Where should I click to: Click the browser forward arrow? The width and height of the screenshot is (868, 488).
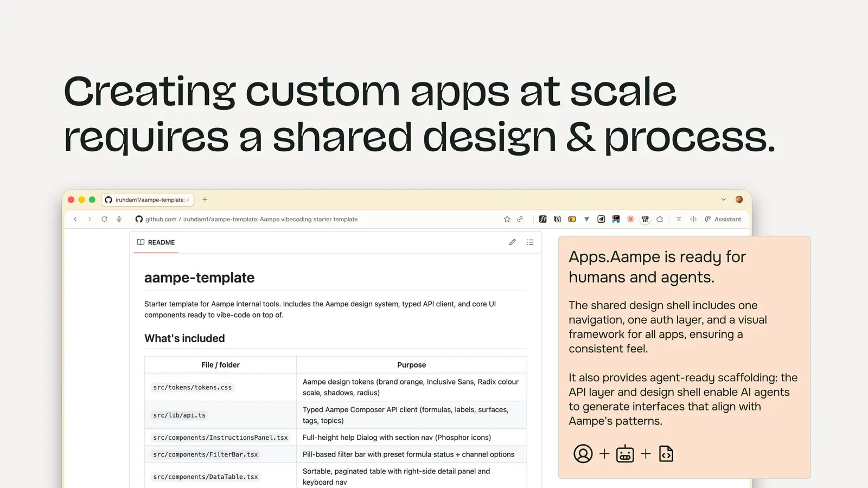click(90, 219)
